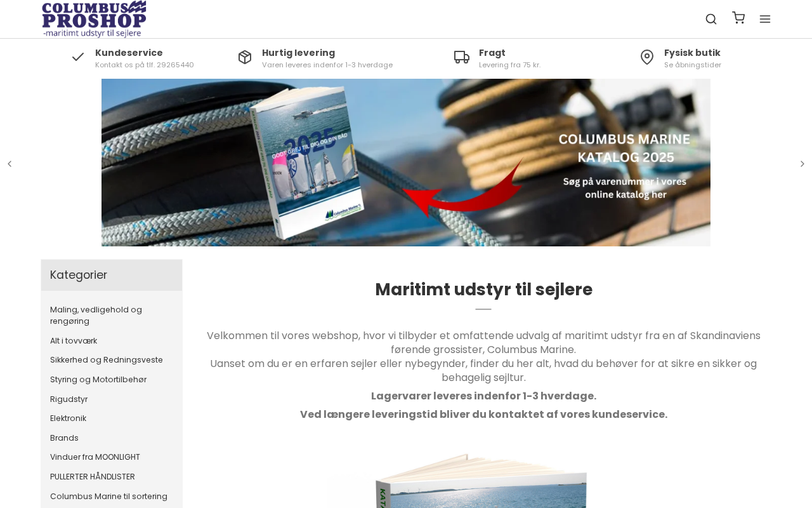Open Alt i tovværk category
Viewport: 812px width, 508px height.
(74, 341)
